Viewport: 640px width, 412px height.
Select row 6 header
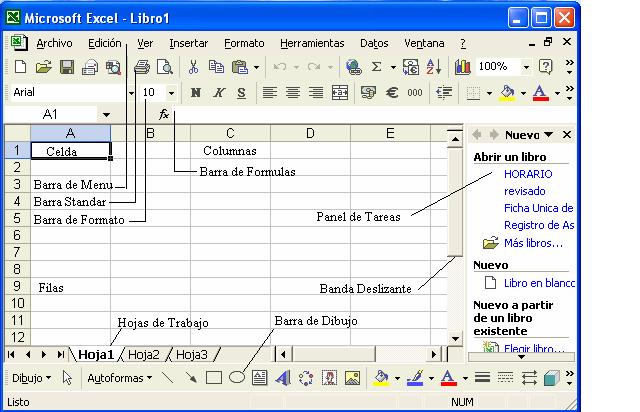click(x=17, y=235)
